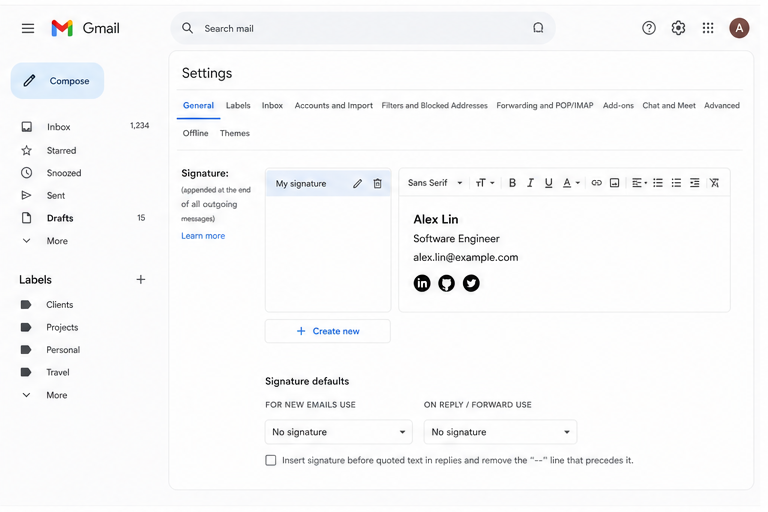Open the Google apps grid
Image resolution: width=768 pixels, height=512 pixels.
[x=708, y=28]
